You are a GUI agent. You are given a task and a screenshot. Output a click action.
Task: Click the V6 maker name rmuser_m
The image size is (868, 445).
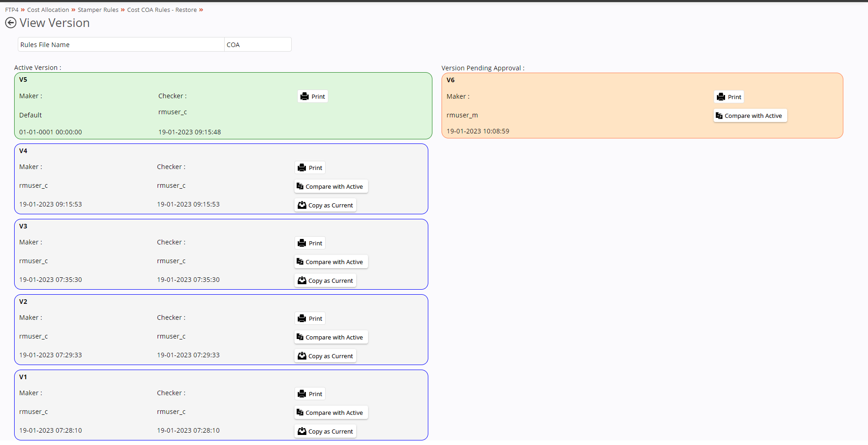[x=462, y=115]
